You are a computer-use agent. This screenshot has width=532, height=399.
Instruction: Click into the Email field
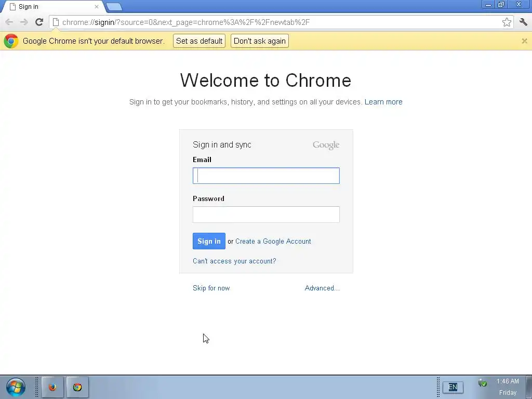coord(266,176)
